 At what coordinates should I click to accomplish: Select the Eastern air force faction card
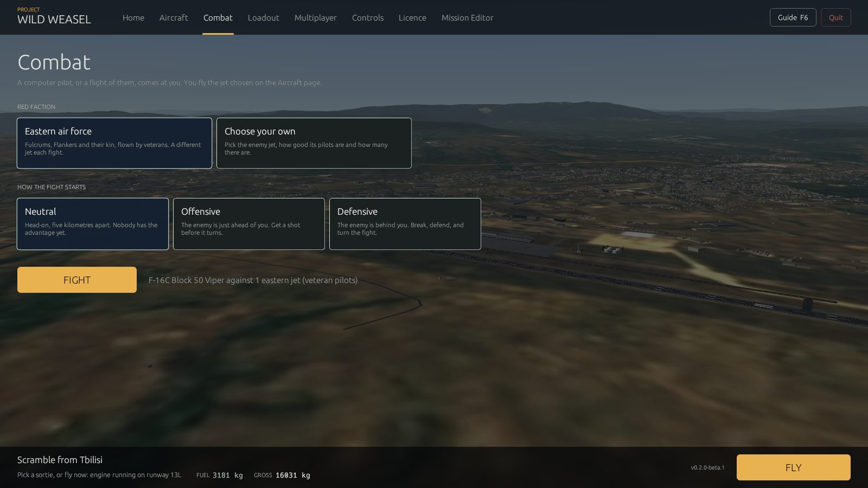coord(114,143)
